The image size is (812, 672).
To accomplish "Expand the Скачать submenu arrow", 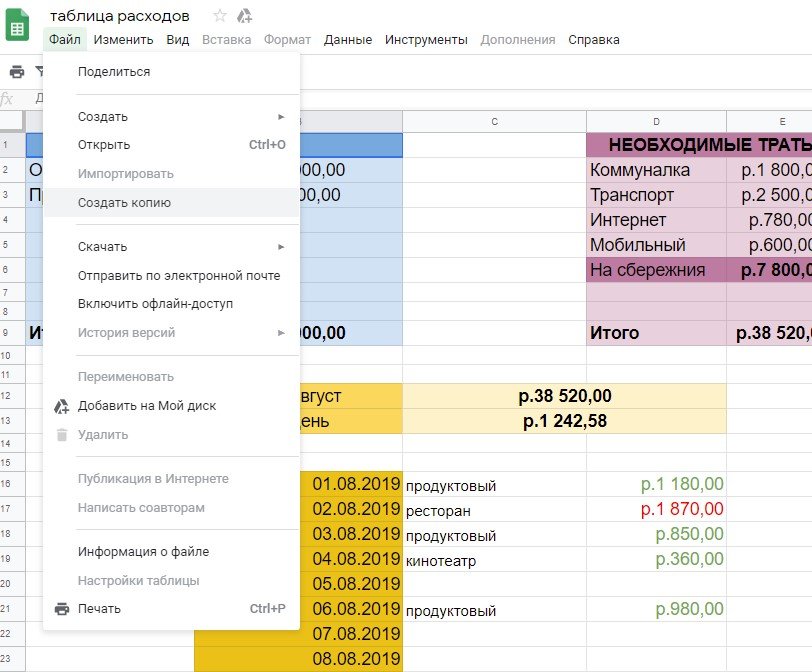I will (282, 247).
